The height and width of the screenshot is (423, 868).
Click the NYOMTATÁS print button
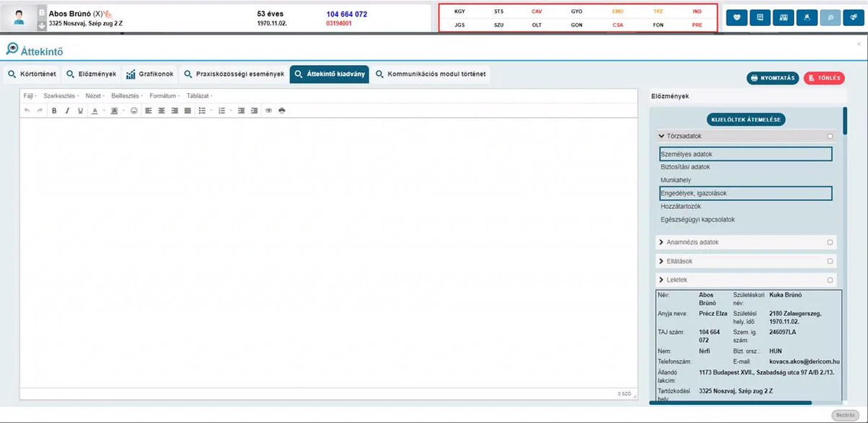tap(773, 78)
